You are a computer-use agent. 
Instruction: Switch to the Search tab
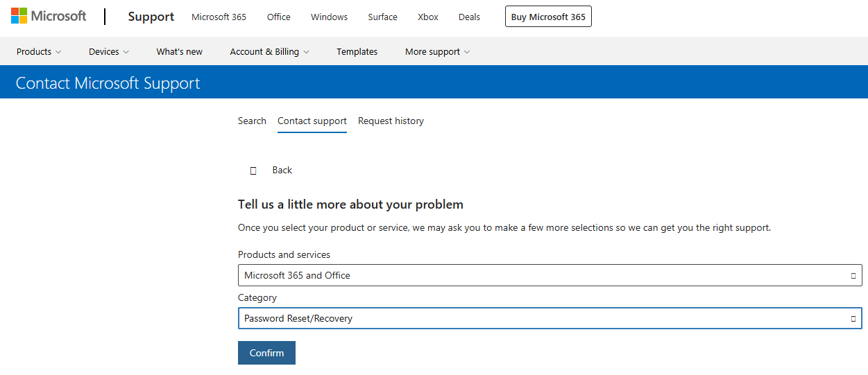point(252,121)
